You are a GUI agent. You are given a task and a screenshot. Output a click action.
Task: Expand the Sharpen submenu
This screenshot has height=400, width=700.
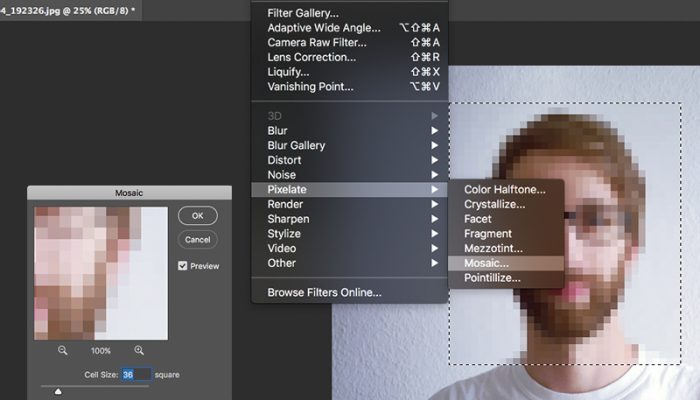click(x=350, y=219)
